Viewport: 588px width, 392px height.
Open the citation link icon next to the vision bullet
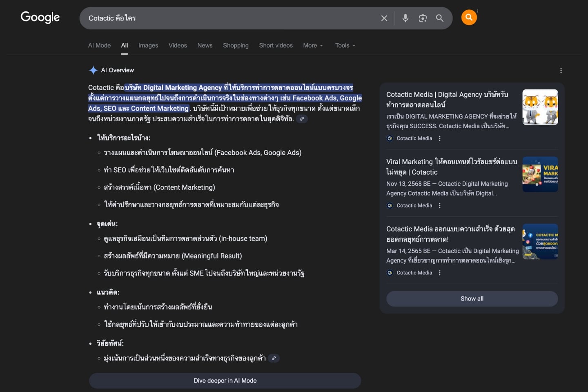coord(274,358)
